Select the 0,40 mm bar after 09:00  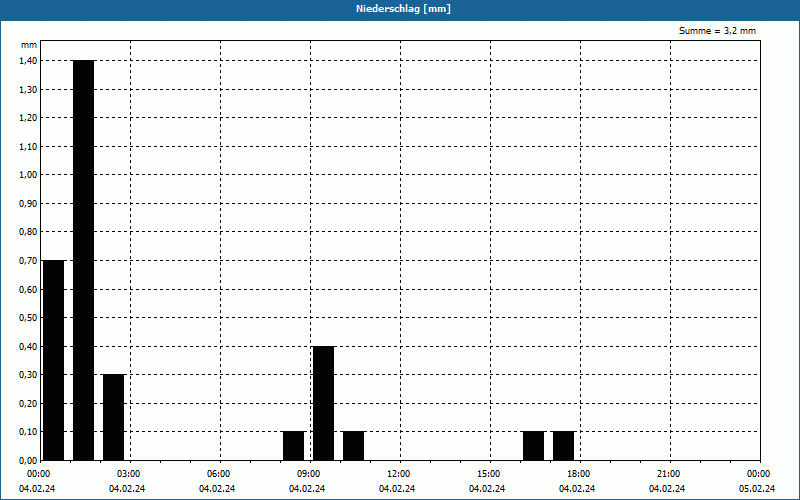323,403
